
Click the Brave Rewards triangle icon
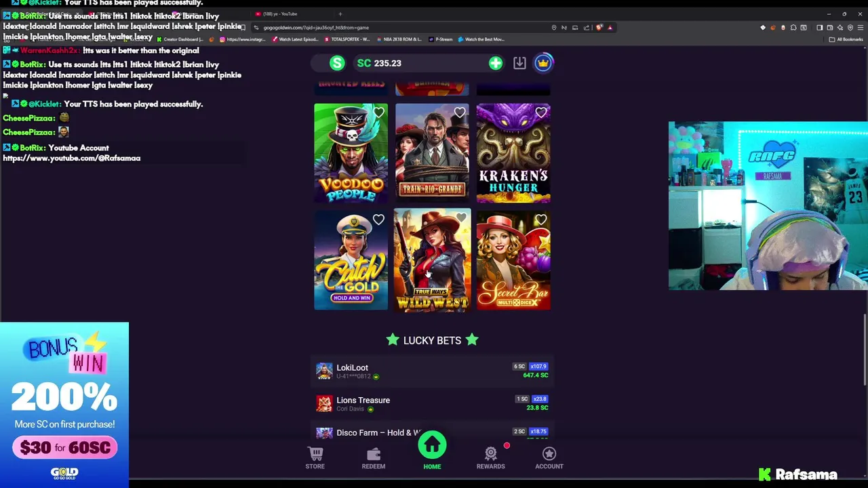click(x=610, y=28)
